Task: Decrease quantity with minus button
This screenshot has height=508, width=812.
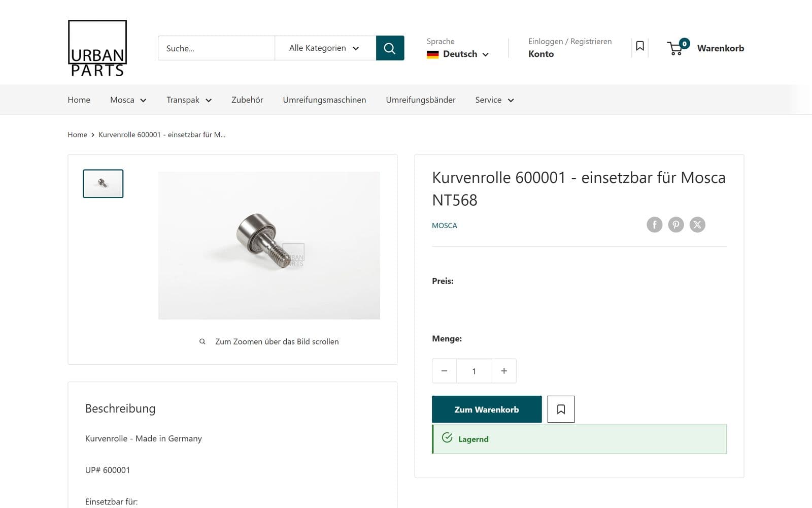Action: tap(444, 371)
